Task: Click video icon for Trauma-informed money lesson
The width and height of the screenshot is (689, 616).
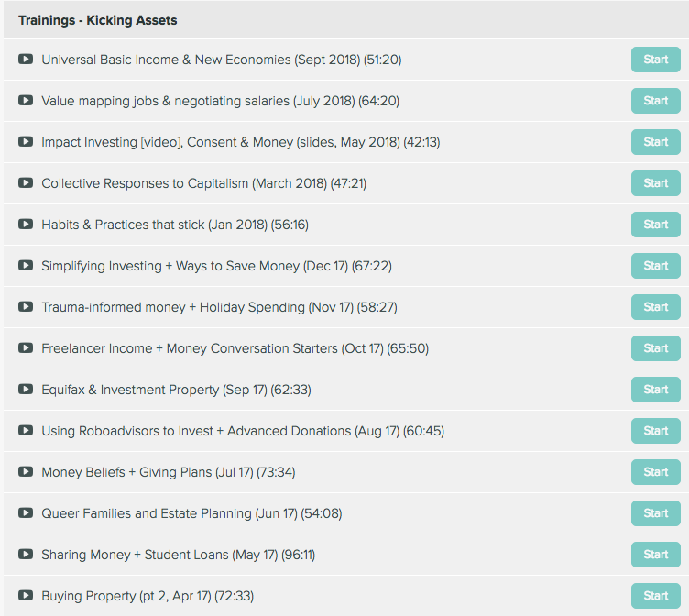Action: (26, 307)
